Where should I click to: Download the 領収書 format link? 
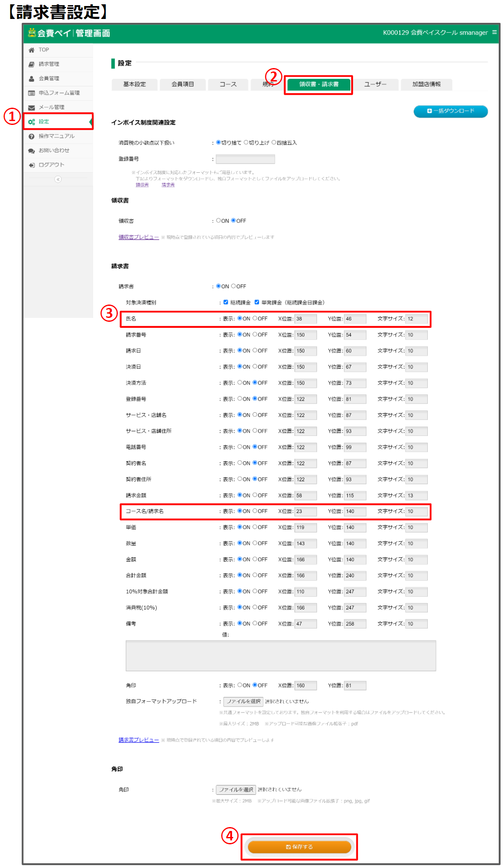(142, 185)
